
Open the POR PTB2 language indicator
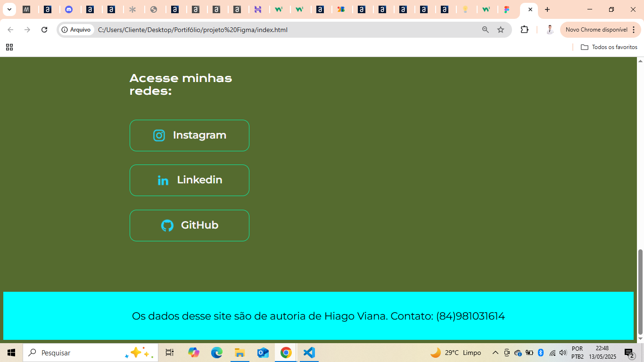(578, 353)
